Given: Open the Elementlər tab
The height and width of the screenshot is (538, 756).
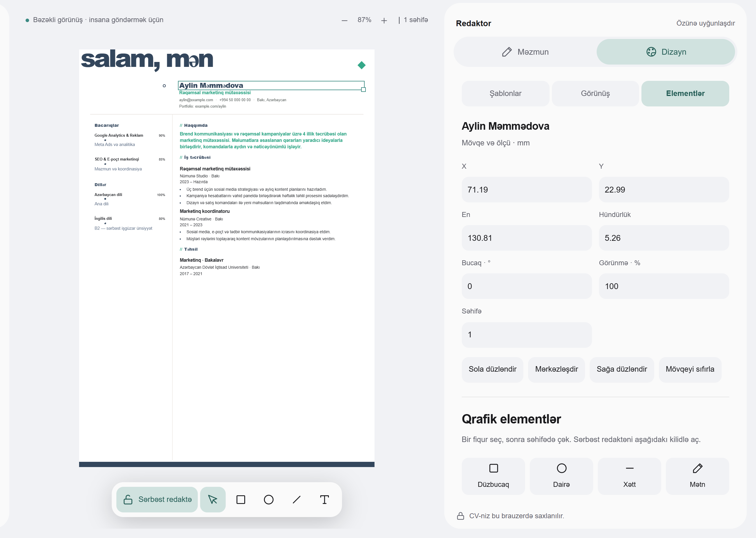Looking at the screenshot, I should click(685, 93).
